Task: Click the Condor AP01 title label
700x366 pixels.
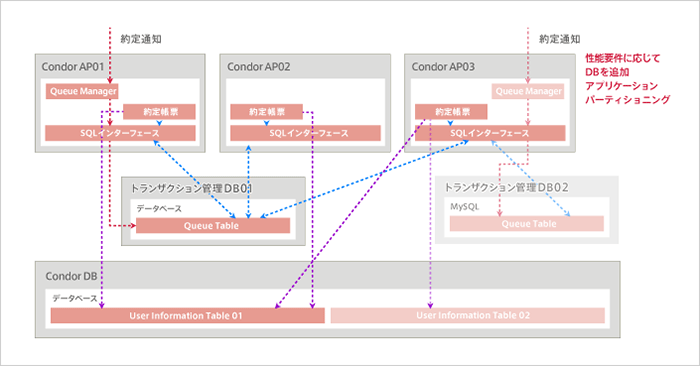Action: (x=73, y=67)
